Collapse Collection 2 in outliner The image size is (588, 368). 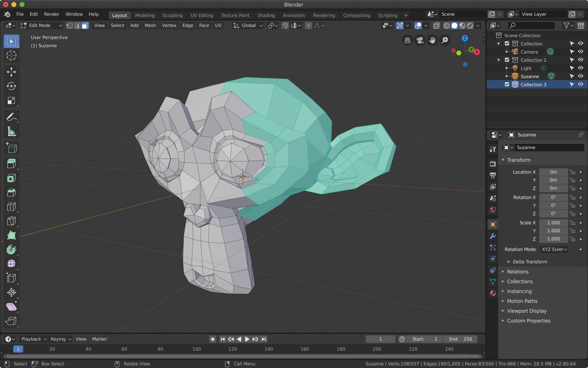tap(499, 60)
